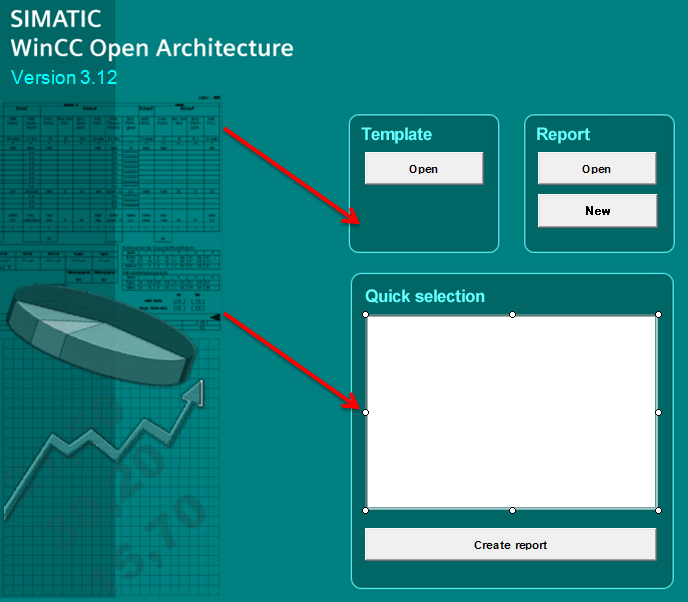Click the Create report button
Image resolution: width=688 pixels, height=602 pixels.
point(510,545)
